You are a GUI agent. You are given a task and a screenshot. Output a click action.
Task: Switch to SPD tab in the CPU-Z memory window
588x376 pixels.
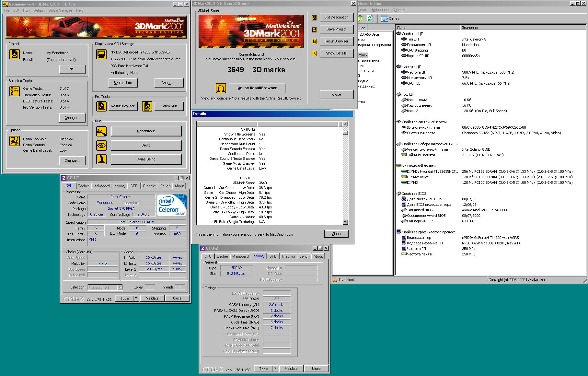(273, 256)
